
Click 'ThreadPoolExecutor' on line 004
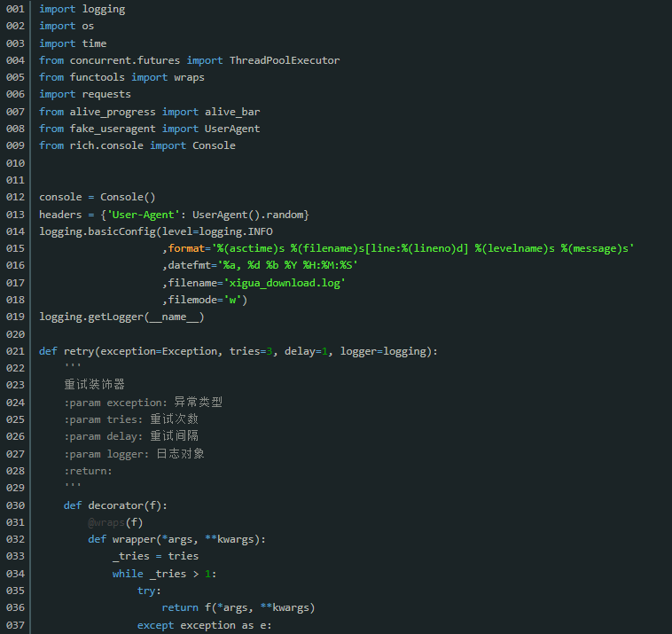pos(285,60)
